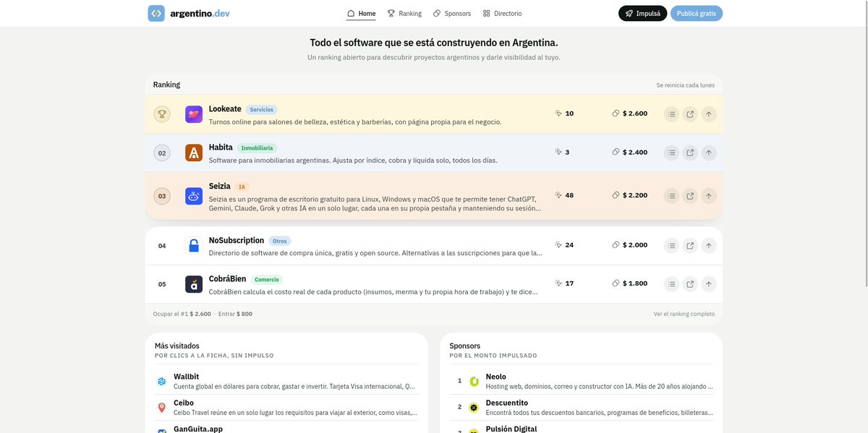This screenshot has width=868, height=433.
Task: Open the details list icon for Seizia
Action: (671, 195)
